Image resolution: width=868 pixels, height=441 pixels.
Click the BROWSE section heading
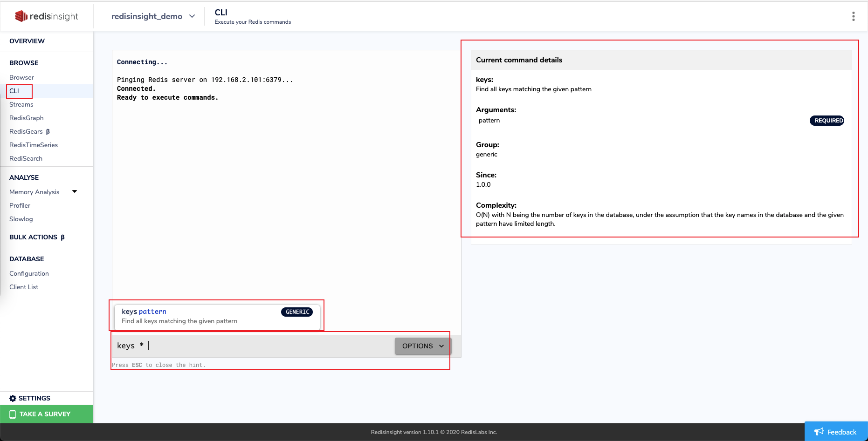(24, 63)
